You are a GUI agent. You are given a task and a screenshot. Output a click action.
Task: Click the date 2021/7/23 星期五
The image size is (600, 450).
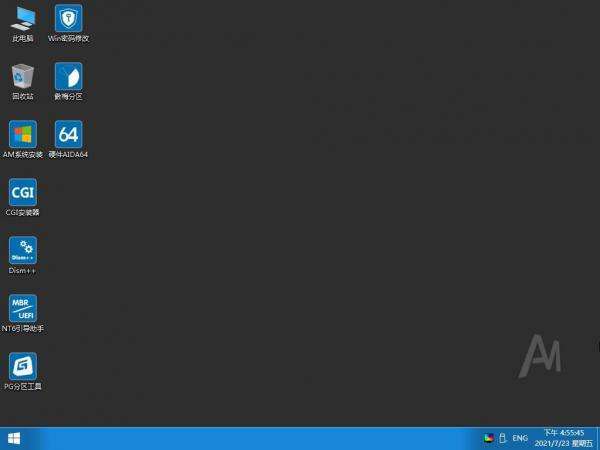(564, 443)
